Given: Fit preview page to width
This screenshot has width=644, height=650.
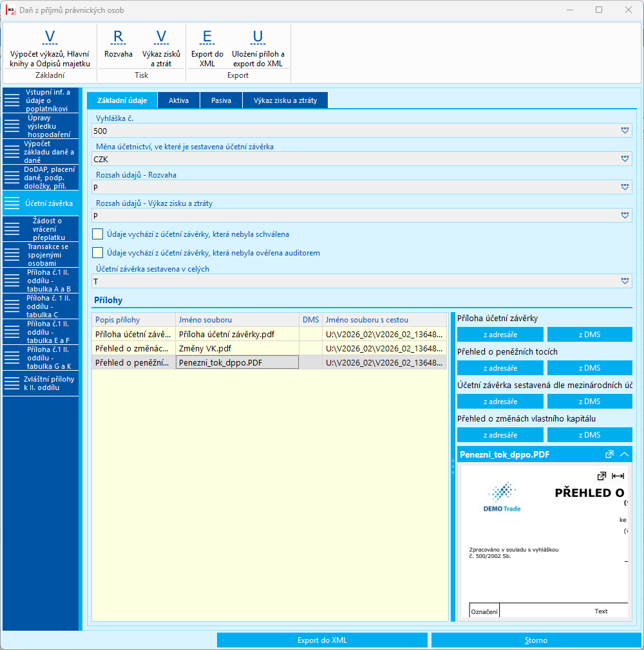Looking at the screenshot, I should [x=618, y=476].
